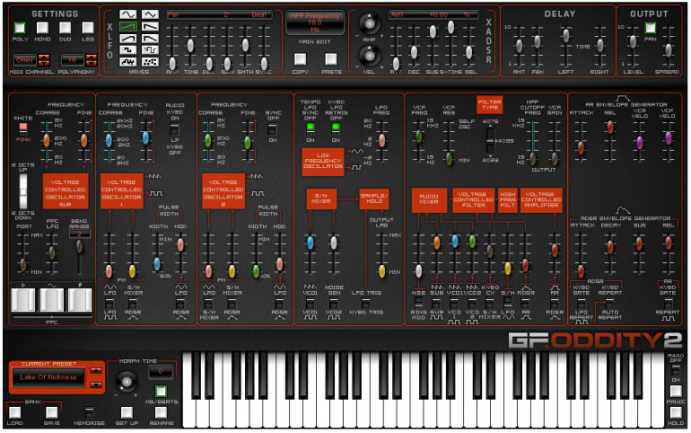Click the Copy button under Main Edit
This screenshot has height=433, width=691.
point(300,59)
